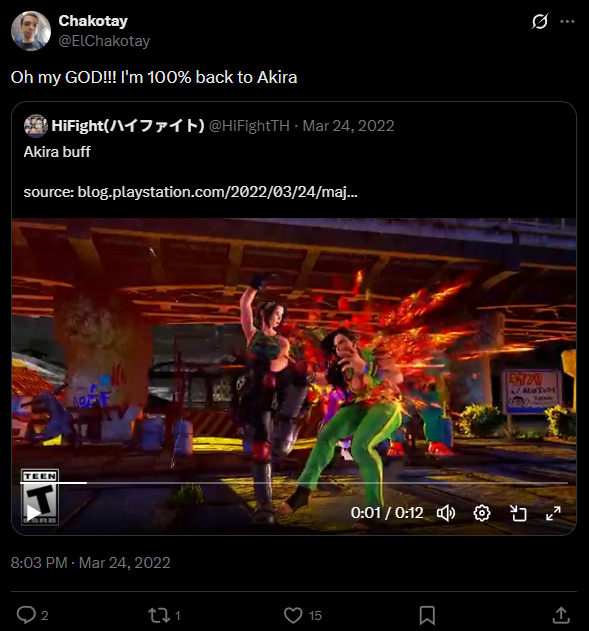Enter fullscreen video mode
The width and height of the screenshot is (589, 631).
point(553,513)
